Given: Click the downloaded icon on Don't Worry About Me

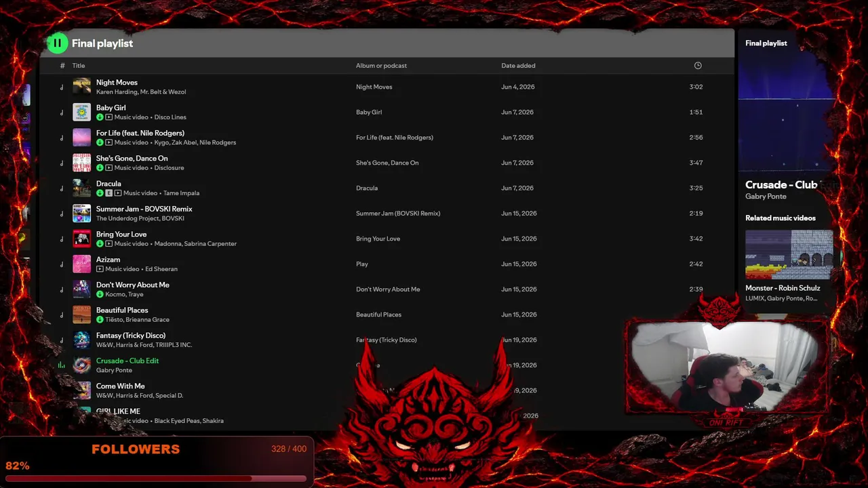Looking at the screenshot, I should [x=100, y=294].
